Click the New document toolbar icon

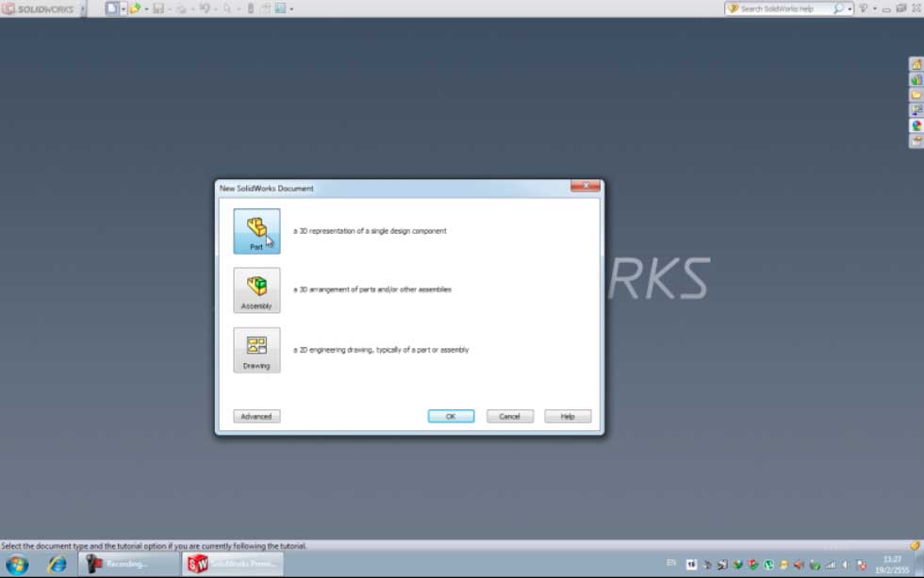coord(112,8)
